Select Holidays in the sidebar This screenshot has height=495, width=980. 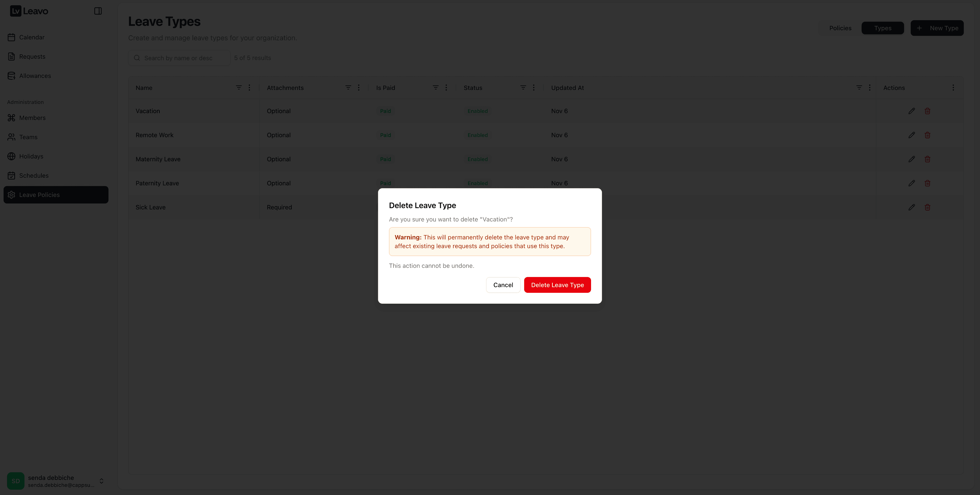click(31, 156)
